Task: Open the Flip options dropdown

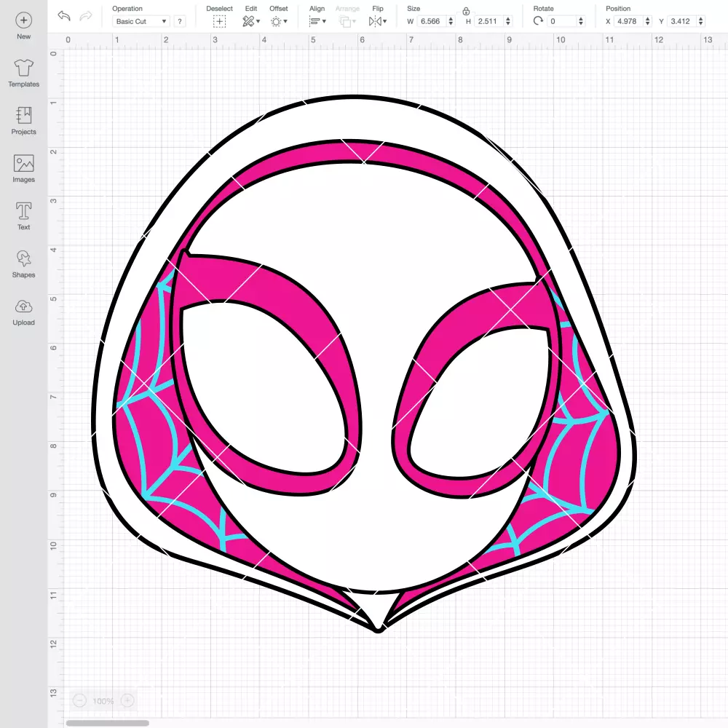Action: [378, 21]
